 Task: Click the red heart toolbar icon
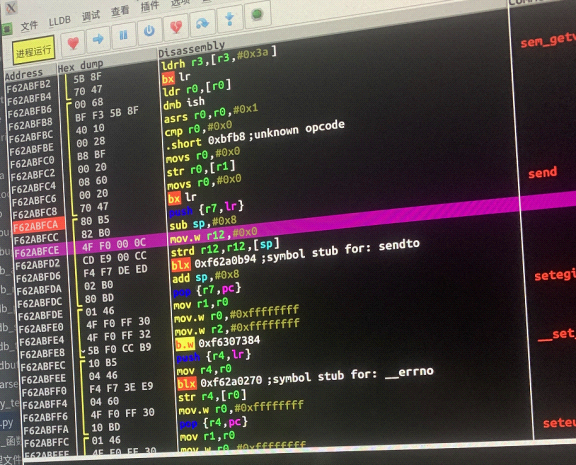[x=73, y=43]
